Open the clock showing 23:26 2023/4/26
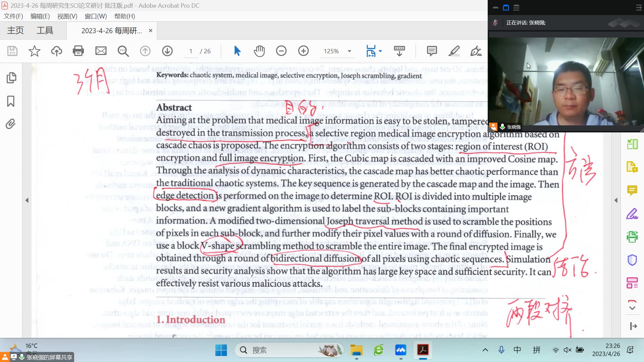Viewport: 644px width, 362px height. 606,350
